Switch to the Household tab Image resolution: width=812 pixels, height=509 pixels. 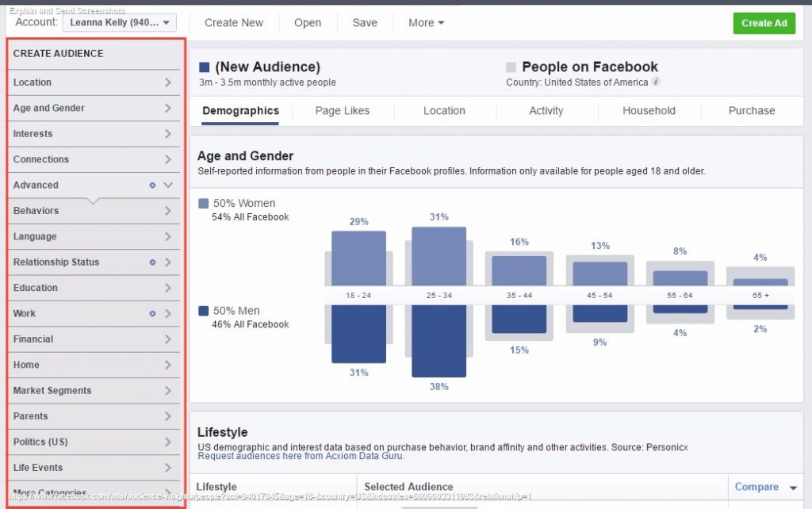(649, 111)
